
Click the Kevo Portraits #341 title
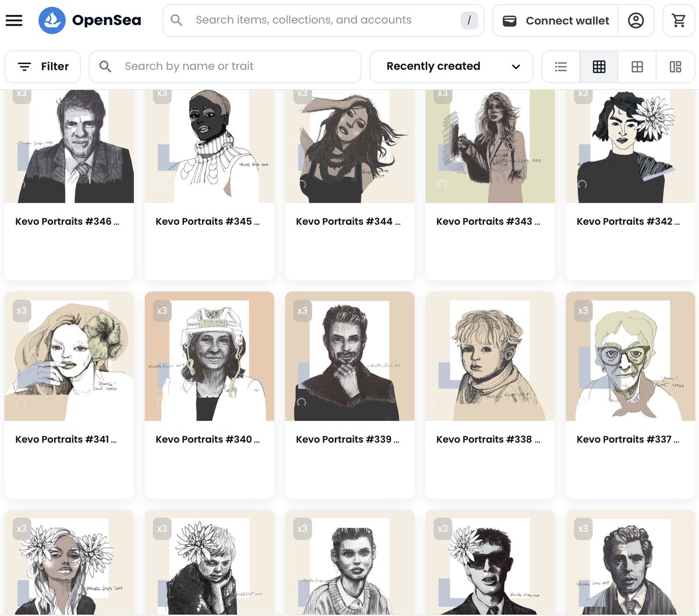pos(66,439)
